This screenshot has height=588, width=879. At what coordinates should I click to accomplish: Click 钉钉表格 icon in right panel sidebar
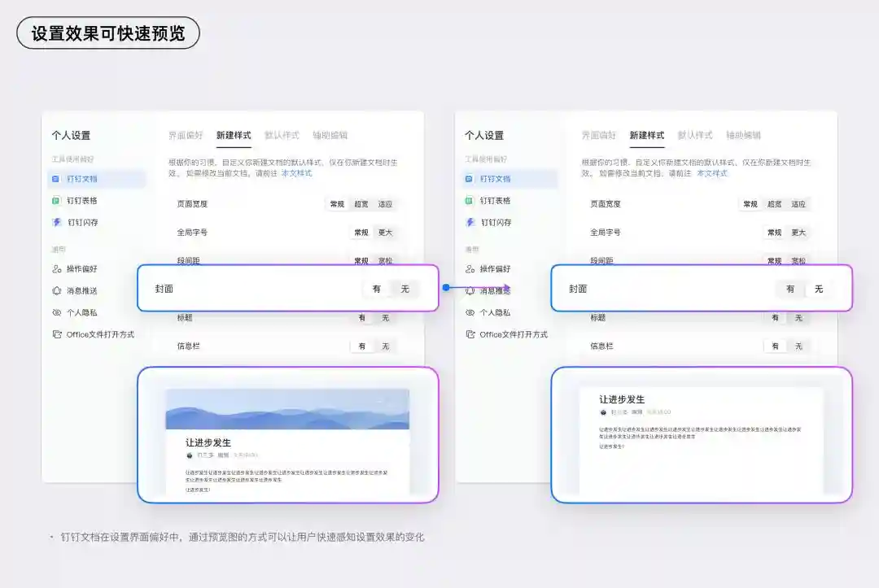click(x=470, y=201)
